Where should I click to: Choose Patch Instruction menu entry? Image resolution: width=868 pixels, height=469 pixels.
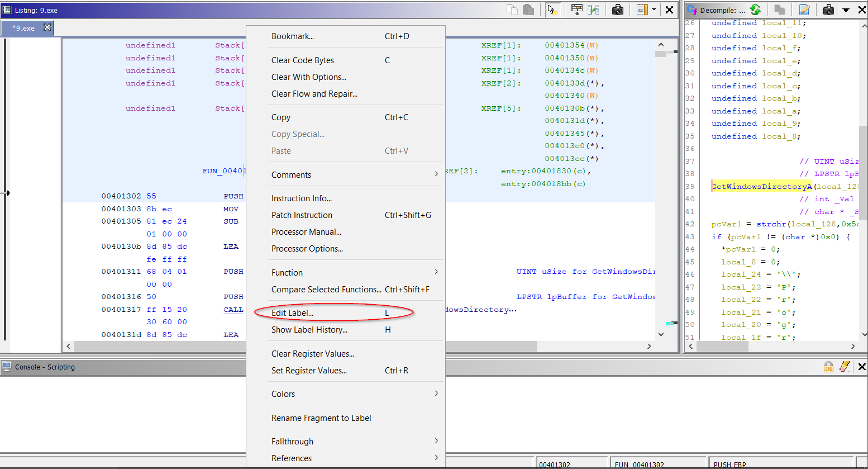point(302,215)
